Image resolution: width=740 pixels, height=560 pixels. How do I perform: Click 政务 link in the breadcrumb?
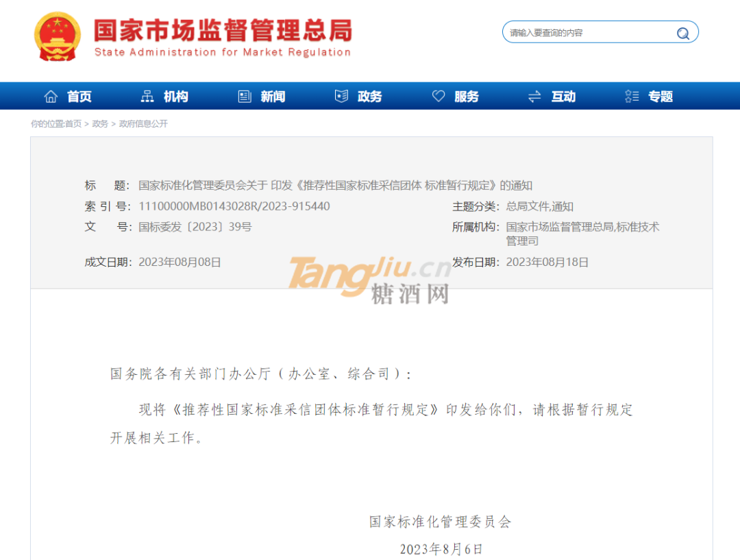pos(100,124)
